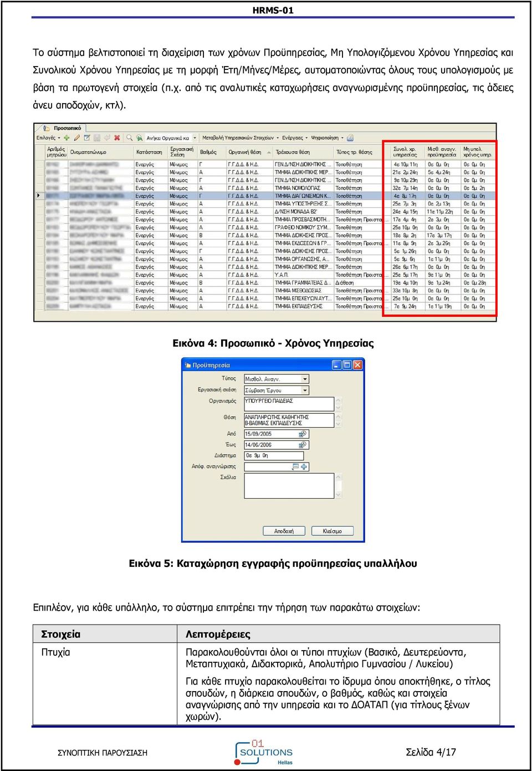Open the calendar picker for Έως date

tap(303, 445)
